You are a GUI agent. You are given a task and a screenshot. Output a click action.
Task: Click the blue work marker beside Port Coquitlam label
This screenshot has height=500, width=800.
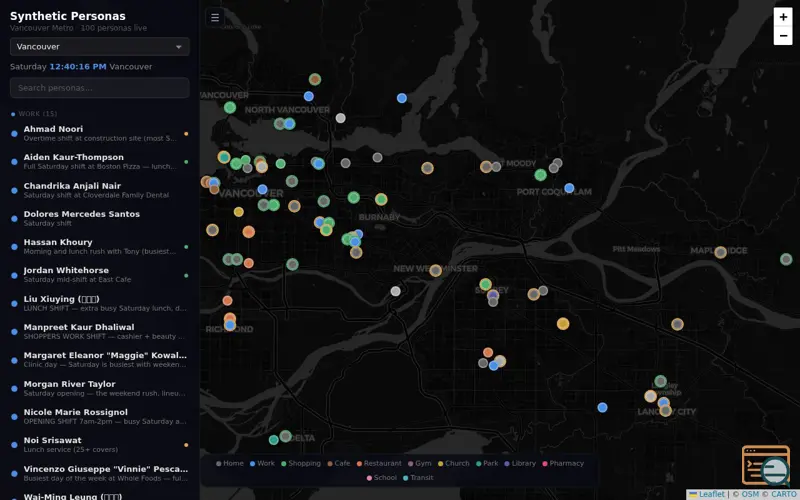[x=569, y=188]
